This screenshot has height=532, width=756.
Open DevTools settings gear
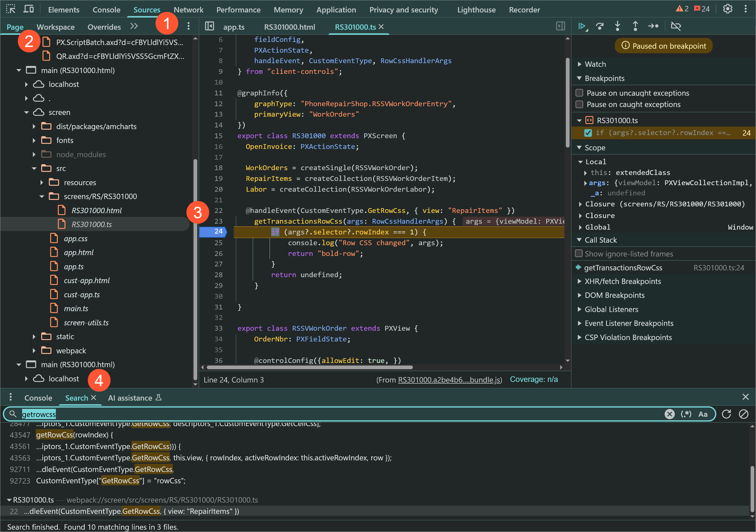tap(727, 9)
